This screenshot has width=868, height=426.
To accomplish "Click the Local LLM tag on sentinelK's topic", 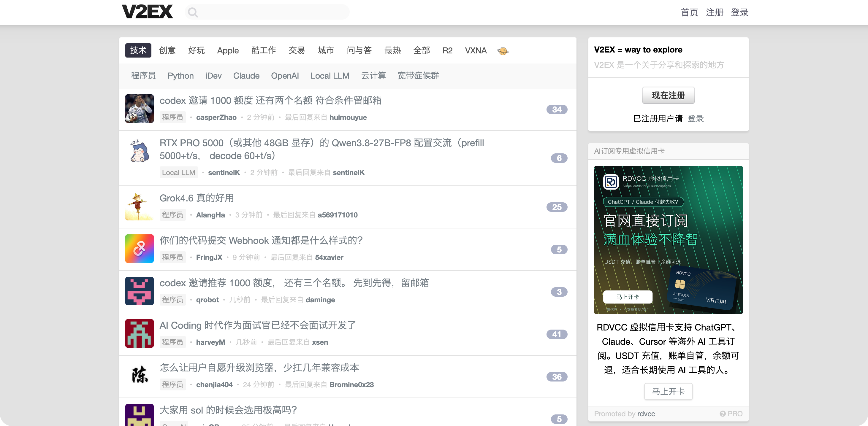I will click(x=179, y=172).
